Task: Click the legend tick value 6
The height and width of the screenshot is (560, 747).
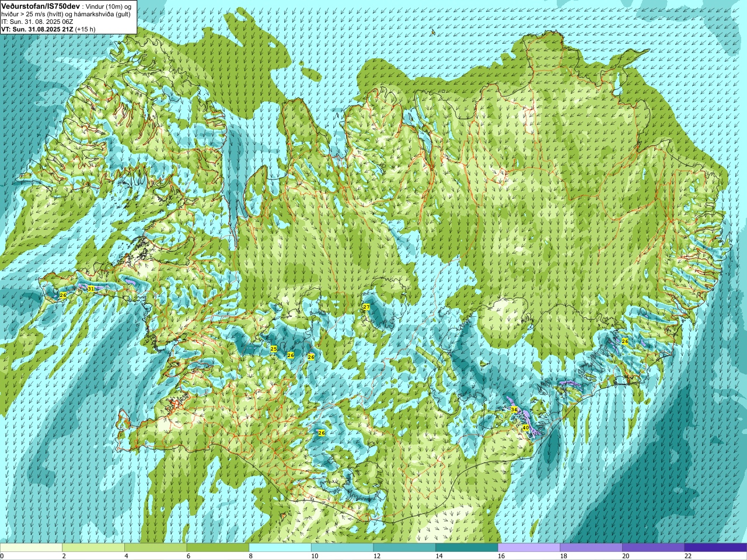Action: 189,556
